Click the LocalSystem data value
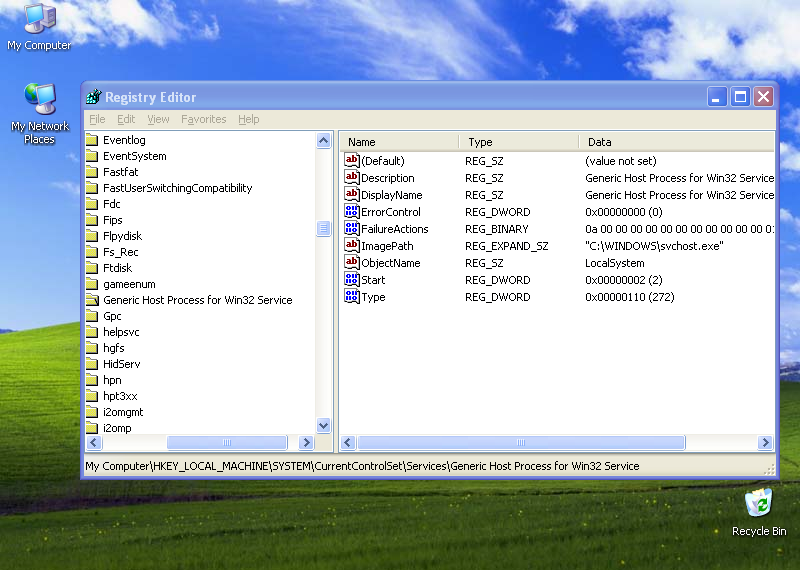Image resolution: width=800 pixels, height=570 pixels. pos(614,263)
